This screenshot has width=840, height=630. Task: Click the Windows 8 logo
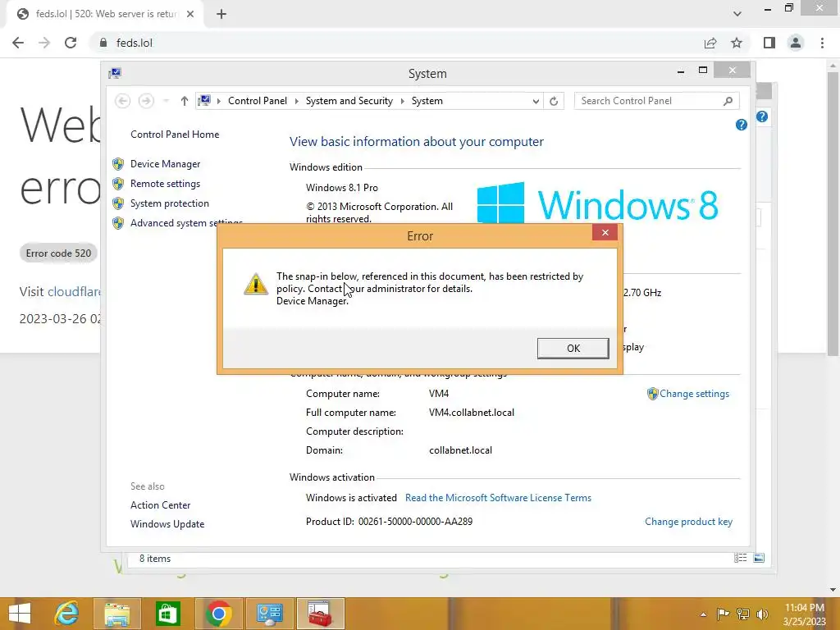pyautogui.click(x=597, y=204)
